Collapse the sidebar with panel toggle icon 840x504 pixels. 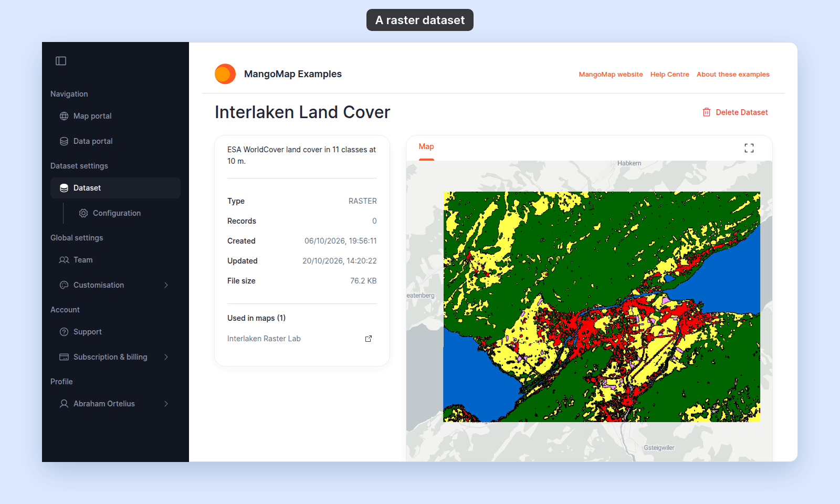tap(61, 61)
